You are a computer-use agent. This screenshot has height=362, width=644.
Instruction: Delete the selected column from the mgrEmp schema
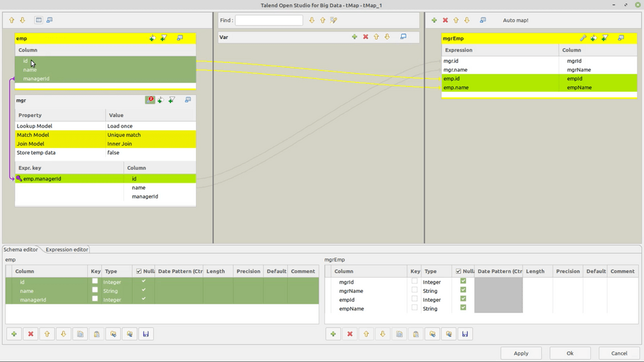click(350, 334)
